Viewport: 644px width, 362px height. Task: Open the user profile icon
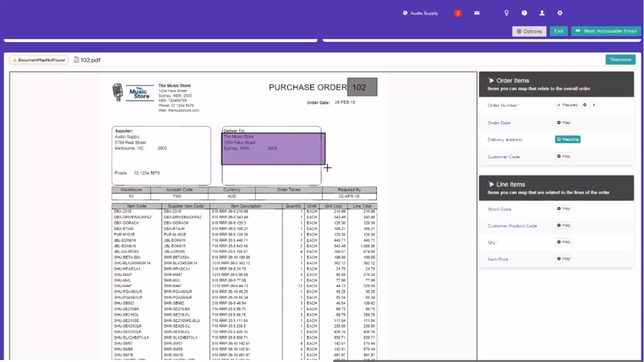tap(542, 13)
